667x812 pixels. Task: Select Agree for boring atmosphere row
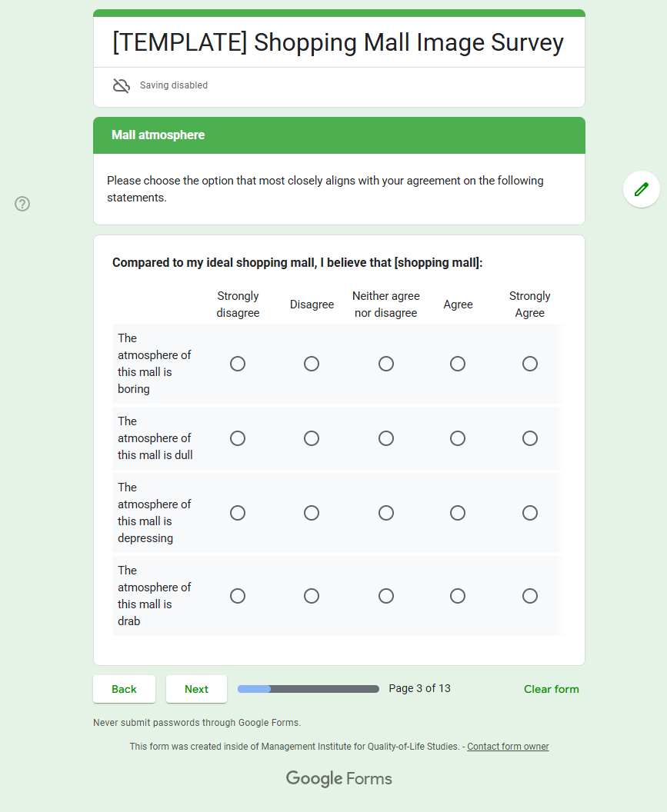click(x=458, y=364)
